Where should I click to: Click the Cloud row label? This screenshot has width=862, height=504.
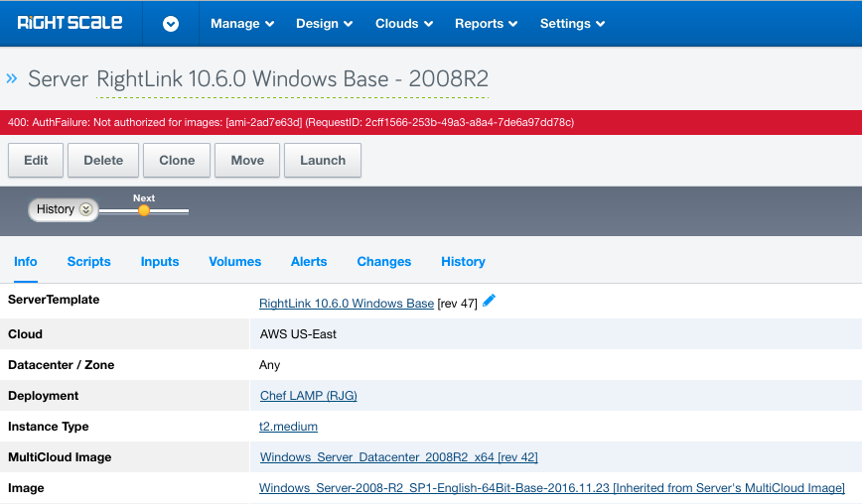click(25, 334)
